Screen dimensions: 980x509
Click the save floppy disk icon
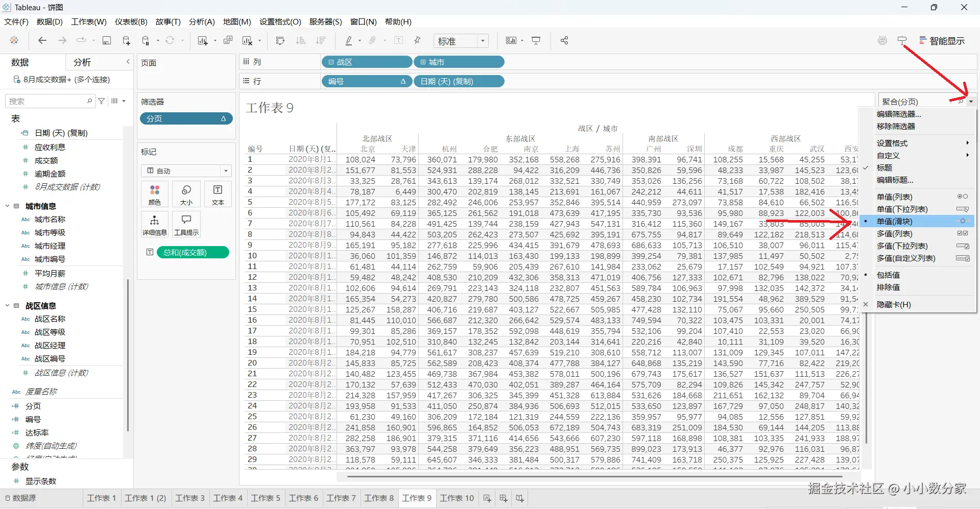pyautogui.click(x=107, y=40)
